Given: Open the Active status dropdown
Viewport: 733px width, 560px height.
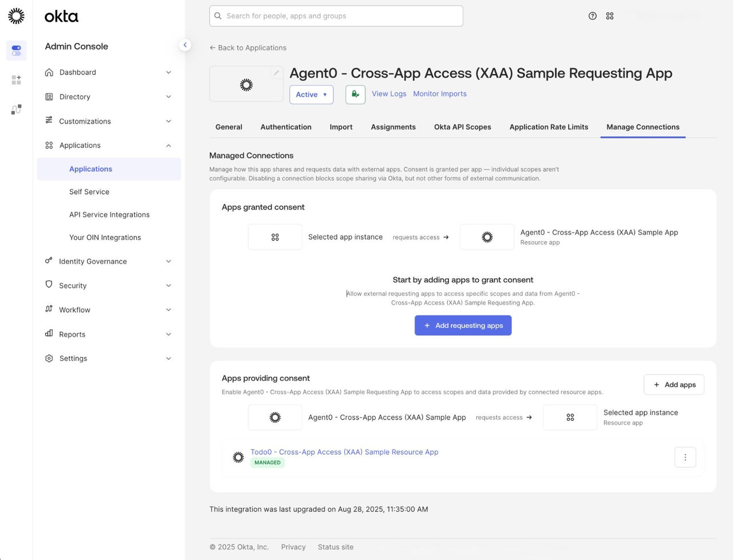Looking at the screenshot, I should tap(311, 94).
